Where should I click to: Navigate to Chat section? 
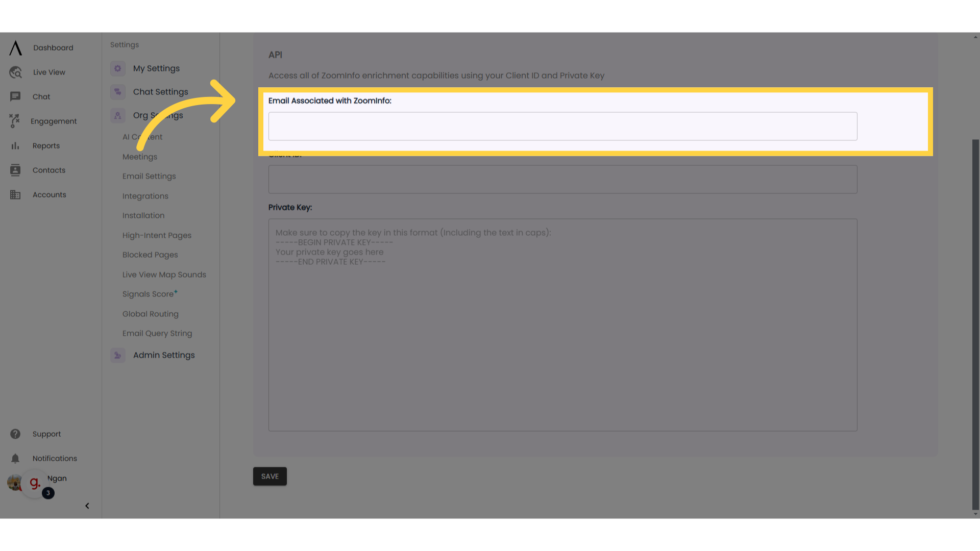(x=41, y=96)
